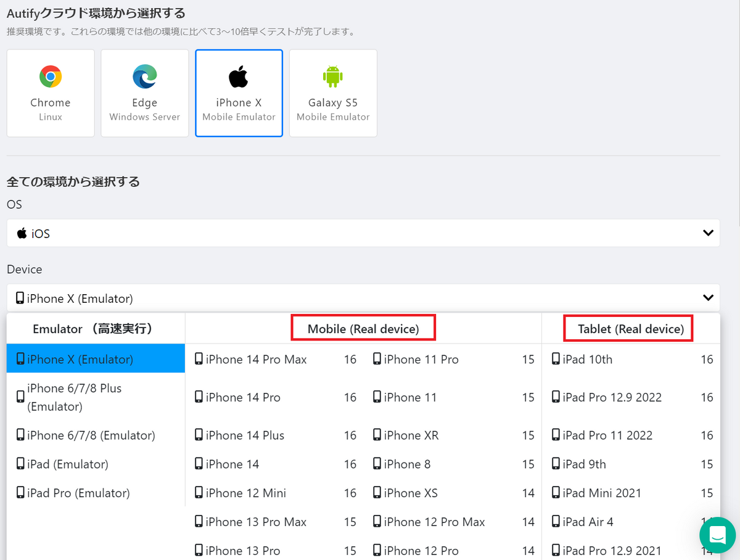Select iPad Pro (Emulator) option
The image size is (740, 560).
click(96, 493)
